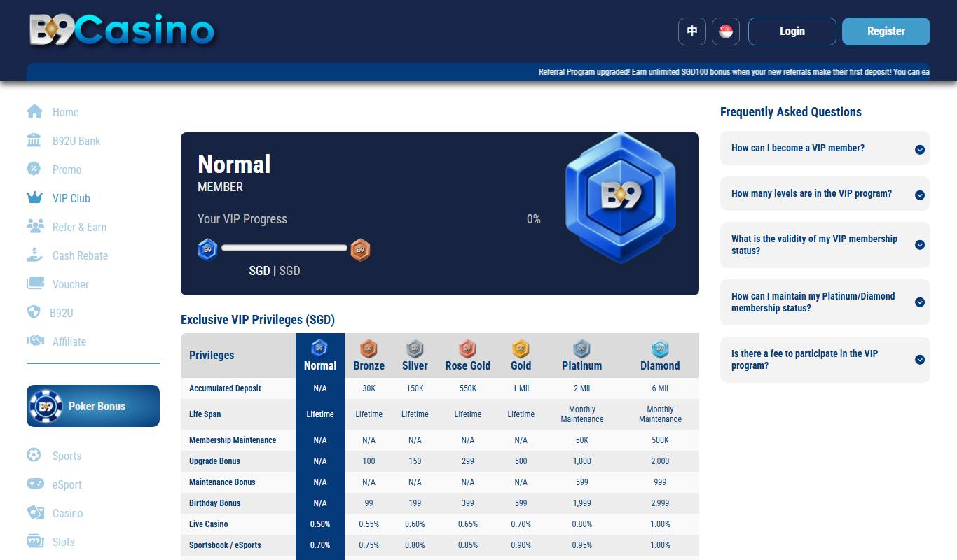Open the Singapore flag region selector
Screen dimensions: 957x560
click(726, 31)
